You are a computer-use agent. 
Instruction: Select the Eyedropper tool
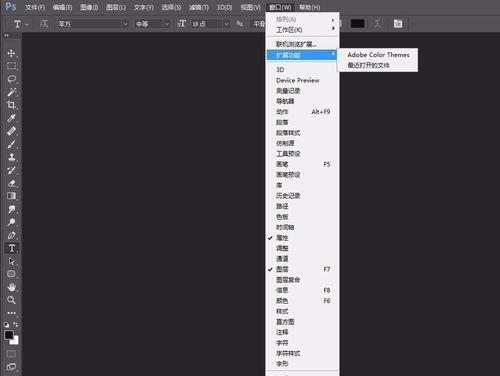[11, 118]
